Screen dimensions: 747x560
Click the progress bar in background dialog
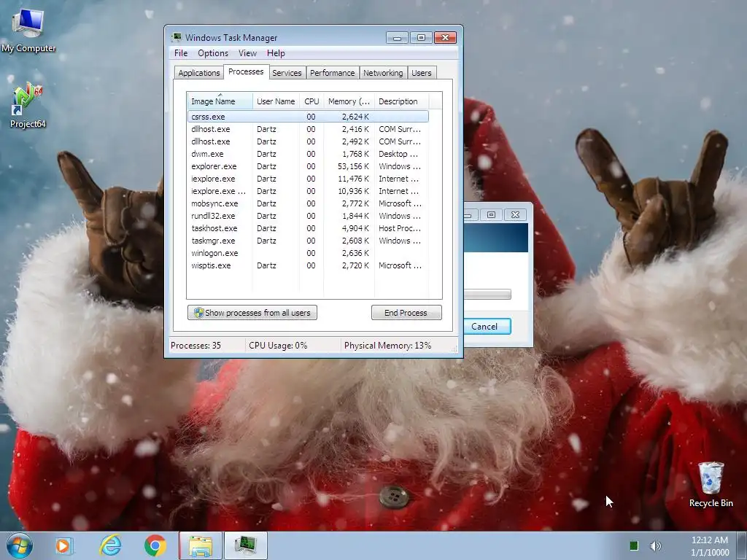(487, 295)
